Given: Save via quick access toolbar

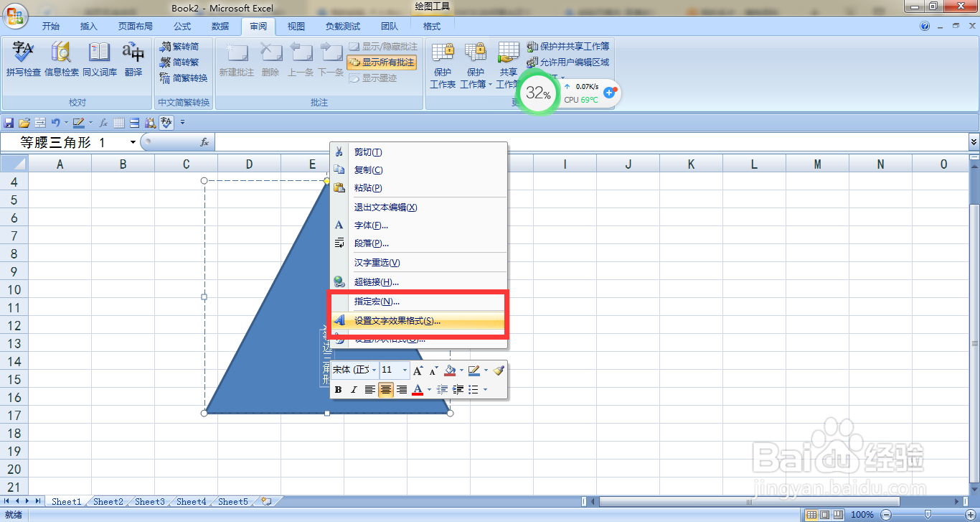Looking at the screenshot, I should pos(9,123).
